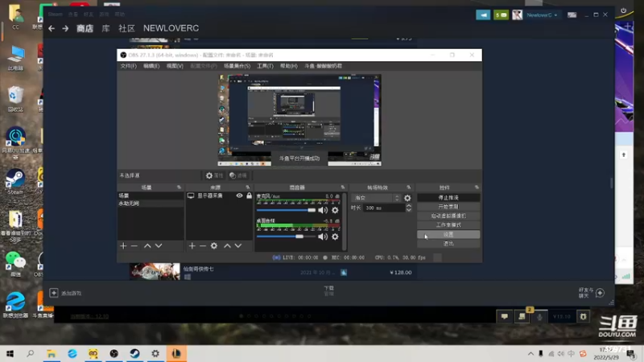Click 停止推流 stop streaming button

448,197
